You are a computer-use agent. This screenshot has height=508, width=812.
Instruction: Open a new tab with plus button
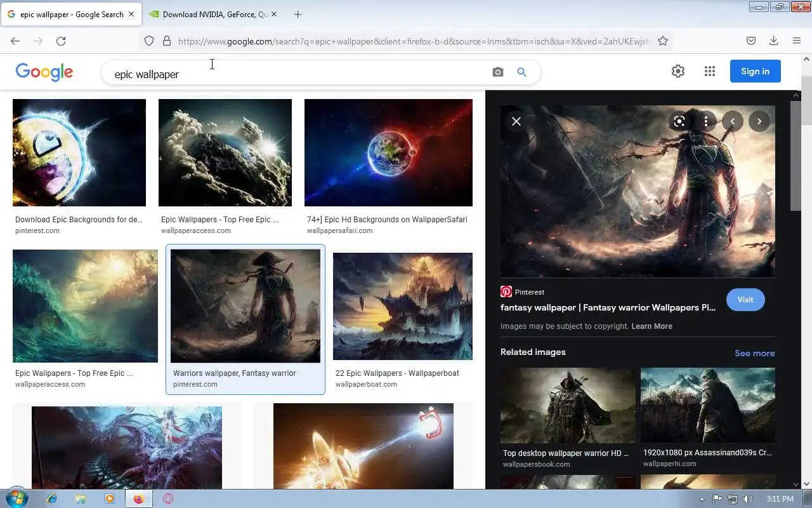(x=298, y=14)
